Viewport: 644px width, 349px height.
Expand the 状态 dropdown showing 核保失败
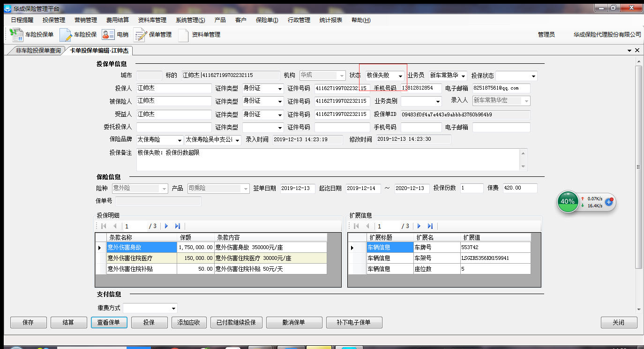tap(400, 76)
